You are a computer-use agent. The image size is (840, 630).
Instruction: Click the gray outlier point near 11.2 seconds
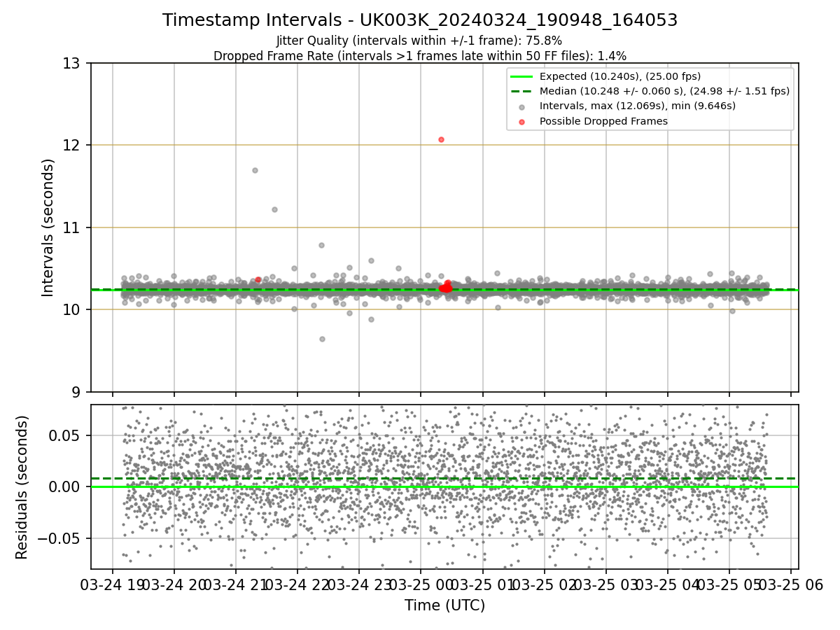[x=274, y=209]
